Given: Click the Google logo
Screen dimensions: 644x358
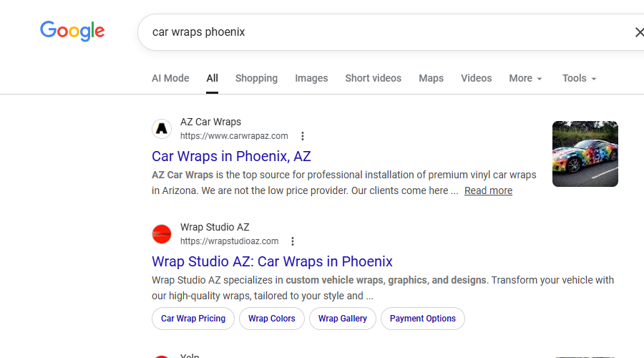Looking at the screenshot, I should coord(72,31).
